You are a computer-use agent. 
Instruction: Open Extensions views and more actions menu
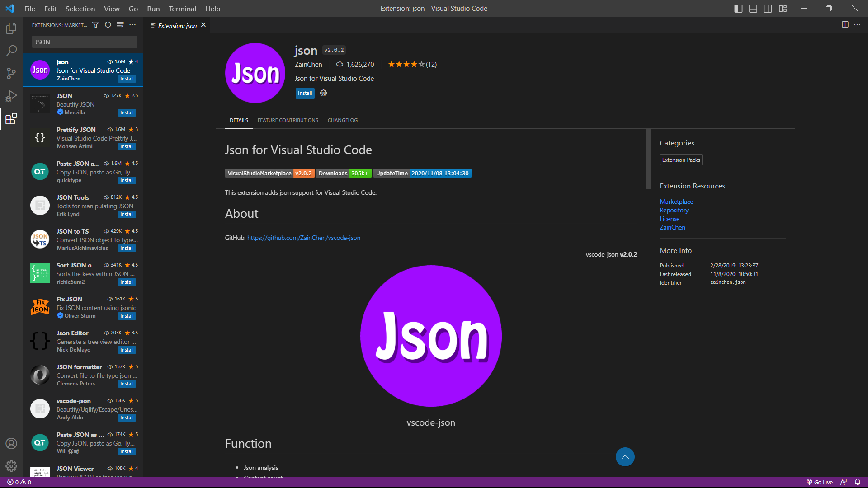click(x=132, y=25)
